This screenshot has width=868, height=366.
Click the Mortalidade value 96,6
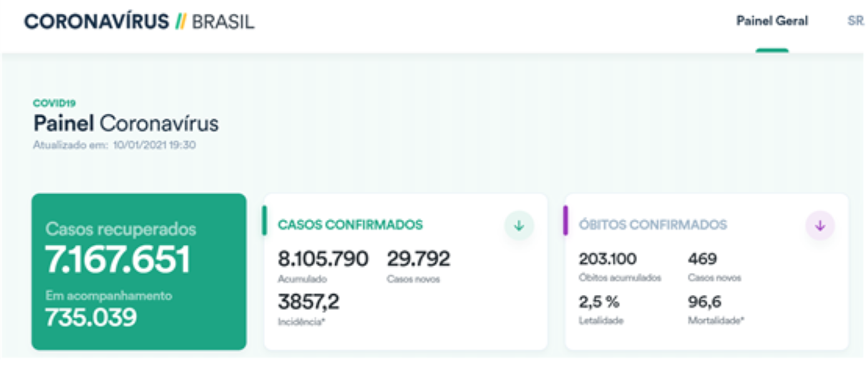click(x=704, y=302)
